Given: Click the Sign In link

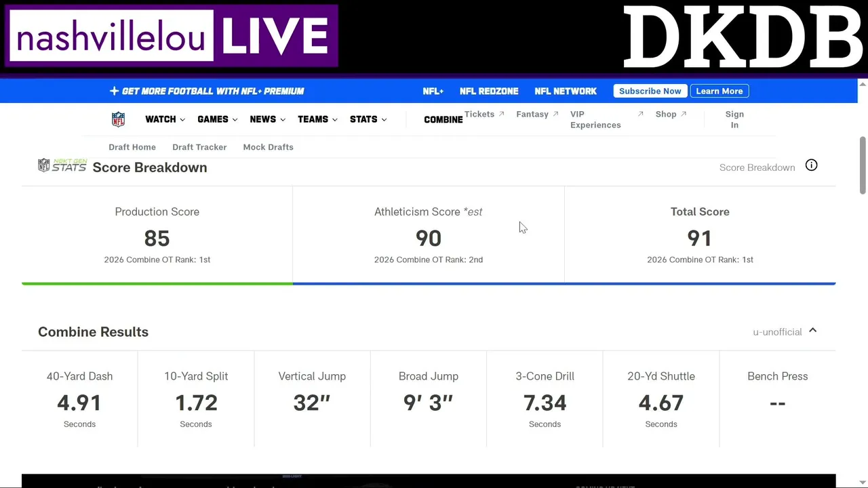Looking at the screenshot, I should pos(734,119).
